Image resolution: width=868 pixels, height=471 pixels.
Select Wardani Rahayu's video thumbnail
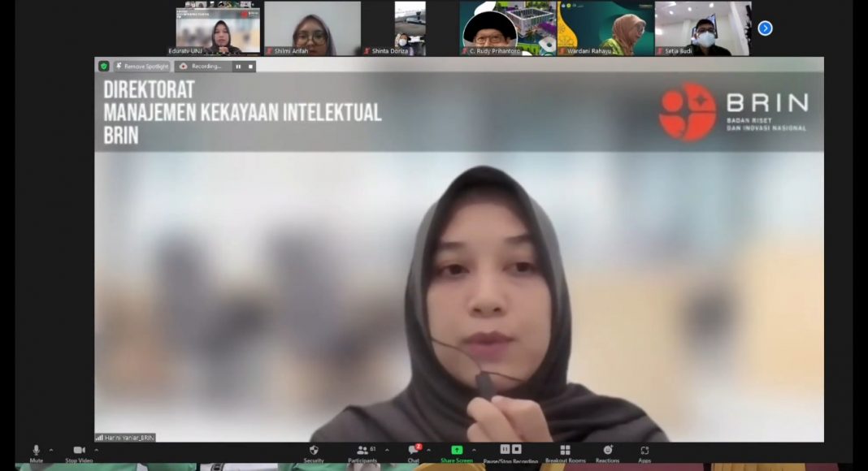pyautogui.click(x=605, y=28)
